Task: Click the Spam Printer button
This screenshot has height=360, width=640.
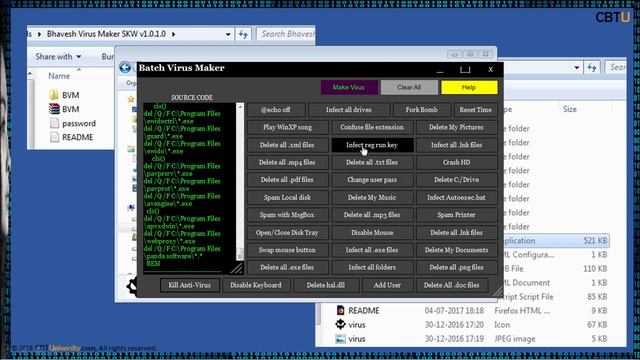Action: (456, 215)
